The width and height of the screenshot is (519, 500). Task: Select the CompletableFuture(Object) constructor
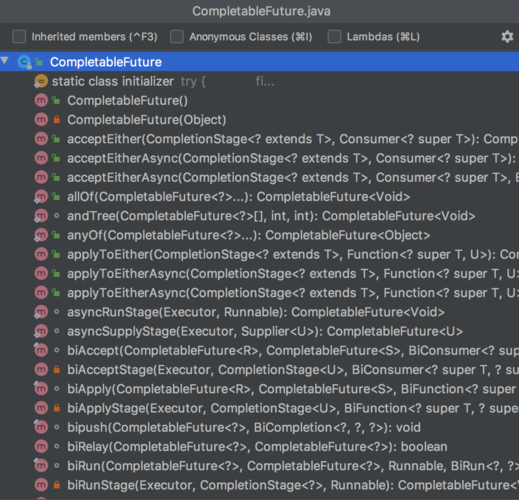coord(259,120)
